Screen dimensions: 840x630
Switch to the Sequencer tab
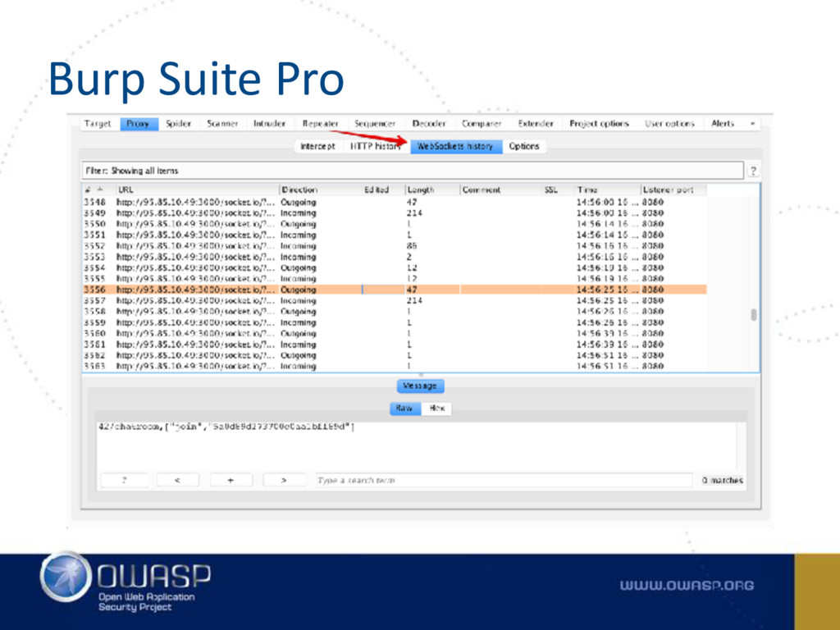point(374,124)
